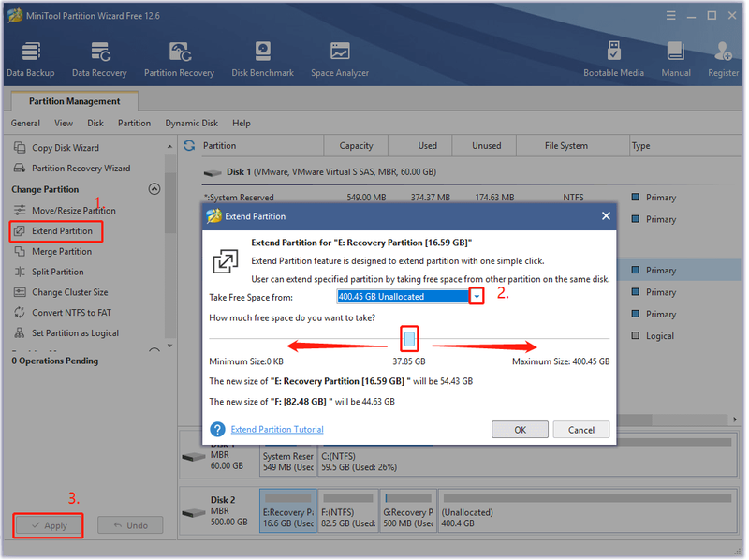Click the free space slider handle
The width and height of the screenshot is (749, 560).
click(409, 339)
